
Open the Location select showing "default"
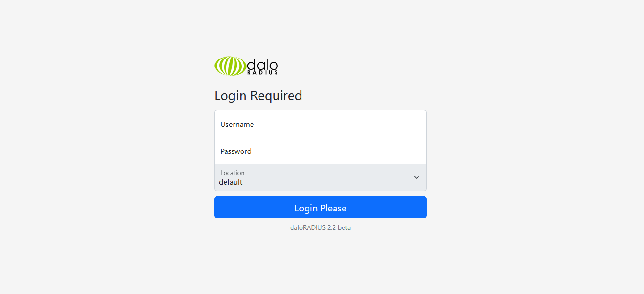pos(320,177)
